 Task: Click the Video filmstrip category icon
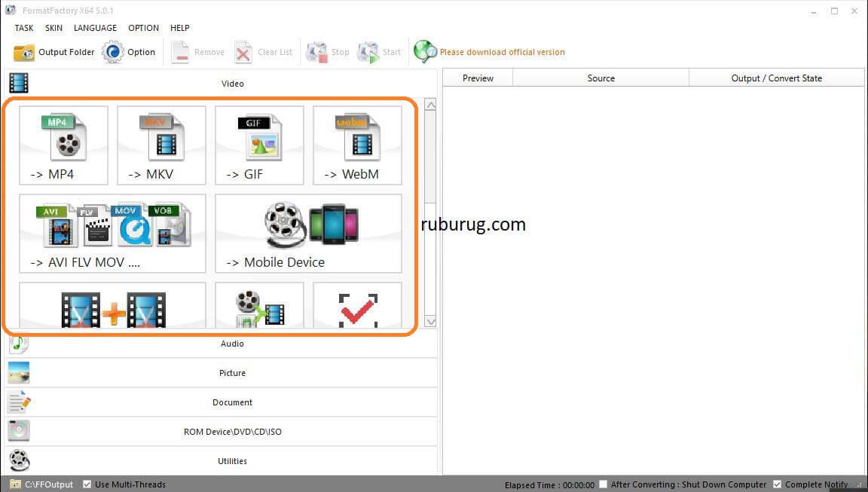[x=19, y=83]
